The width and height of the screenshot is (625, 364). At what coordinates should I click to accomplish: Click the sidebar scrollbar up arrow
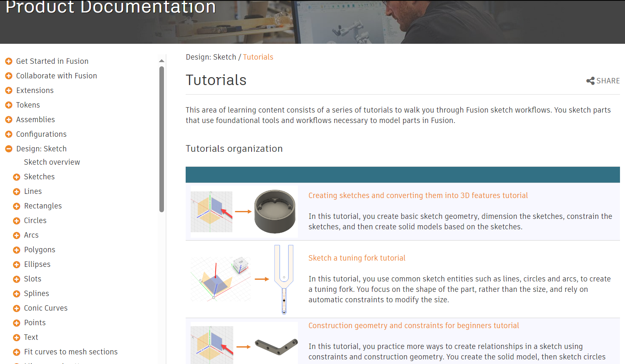pyautogui.click(x=161, y=61)
